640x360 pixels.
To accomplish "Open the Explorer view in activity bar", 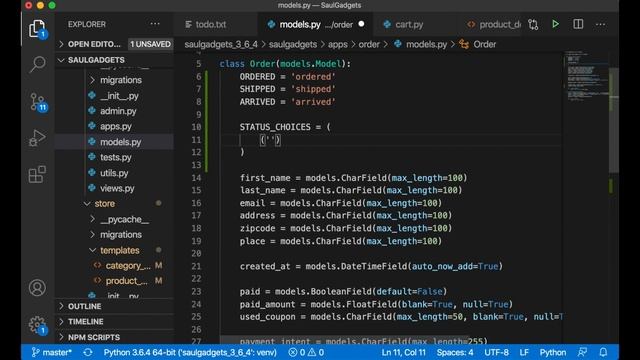I will click(37, 29).
